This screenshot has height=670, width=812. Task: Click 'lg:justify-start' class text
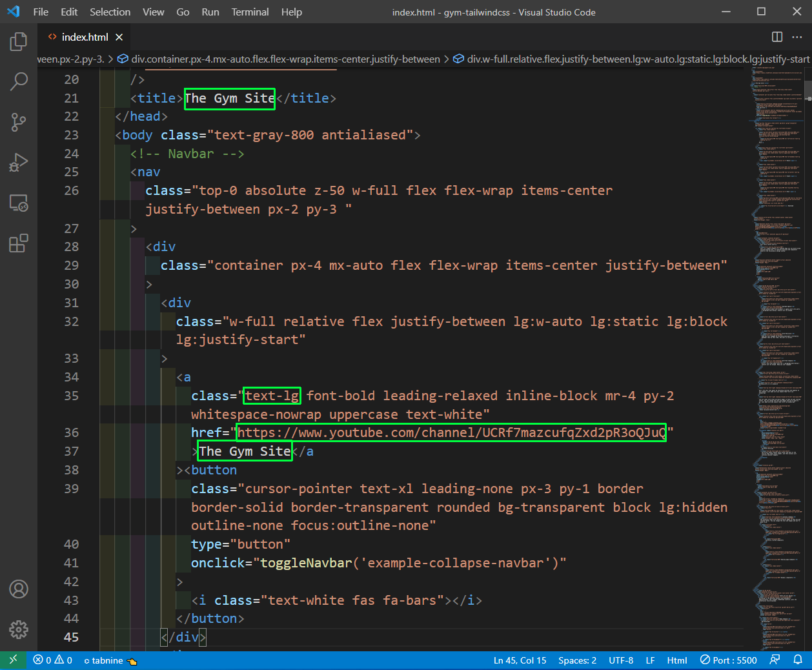tap(237, 340)
